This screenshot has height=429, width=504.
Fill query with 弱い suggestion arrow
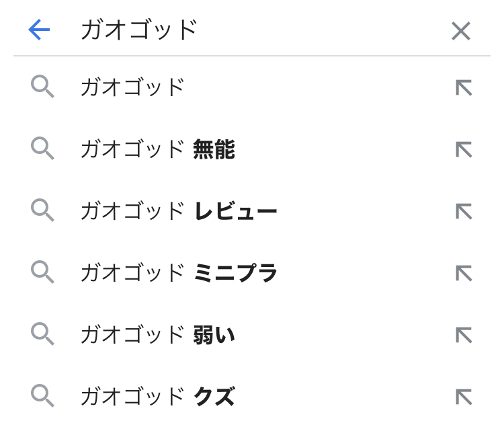464,335
